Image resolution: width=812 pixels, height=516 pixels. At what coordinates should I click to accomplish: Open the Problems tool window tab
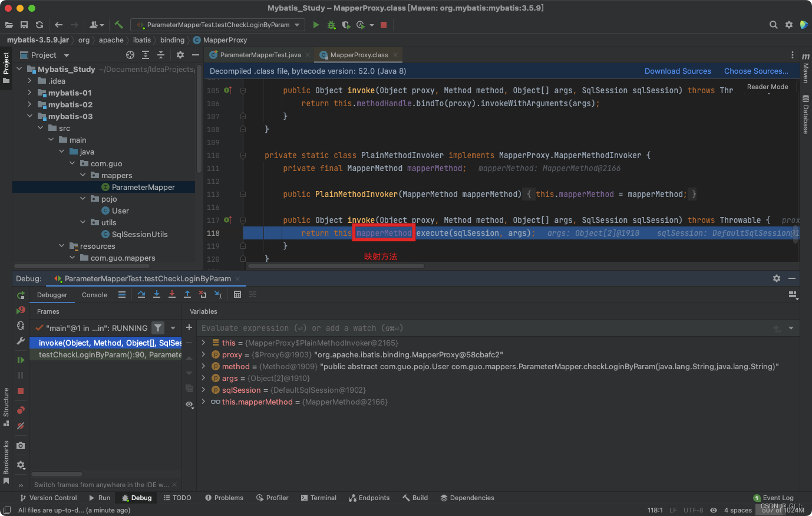[224, 498]
